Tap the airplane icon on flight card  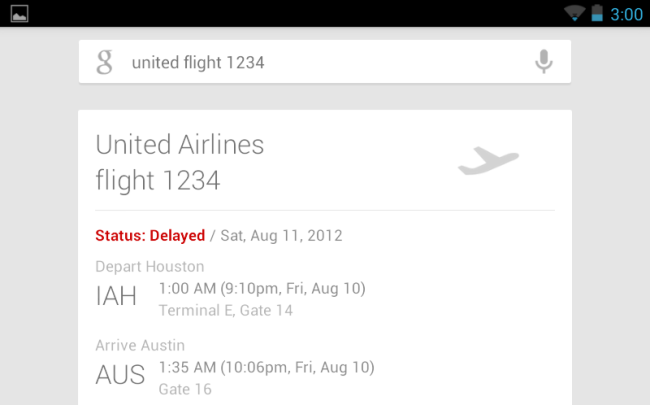coord(488,161)
